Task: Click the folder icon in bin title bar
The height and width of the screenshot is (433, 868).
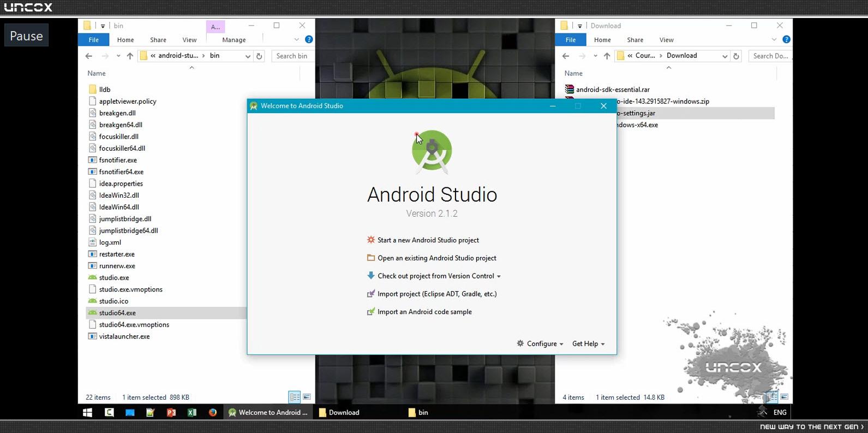Action: point(87,26)
